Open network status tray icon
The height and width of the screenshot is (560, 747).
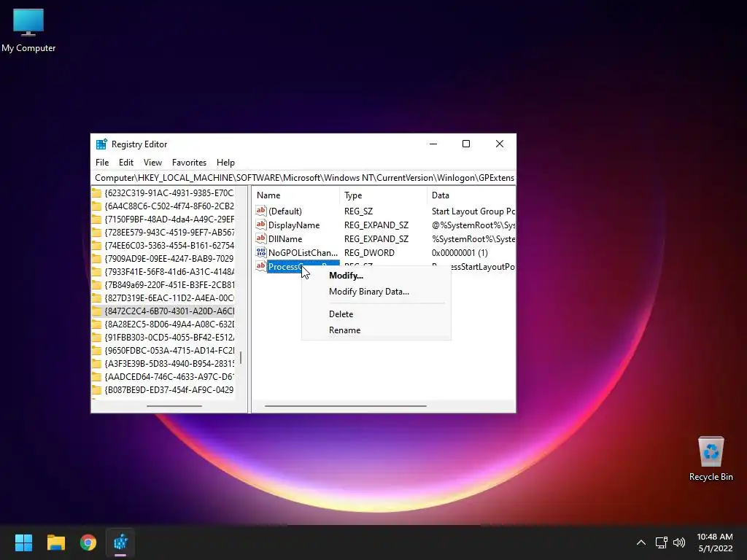point(661,542)
